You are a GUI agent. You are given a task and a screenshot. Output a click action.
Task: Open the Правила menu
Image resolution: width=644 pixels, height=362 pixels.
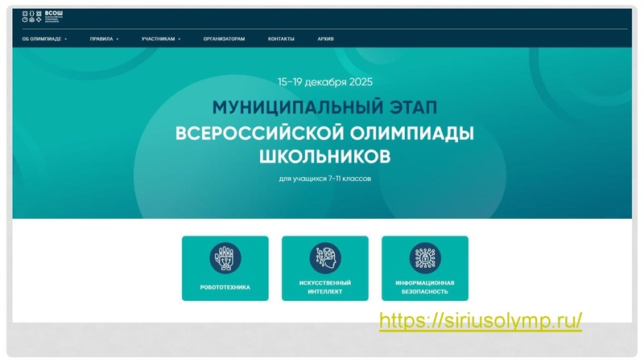[101, 39]
